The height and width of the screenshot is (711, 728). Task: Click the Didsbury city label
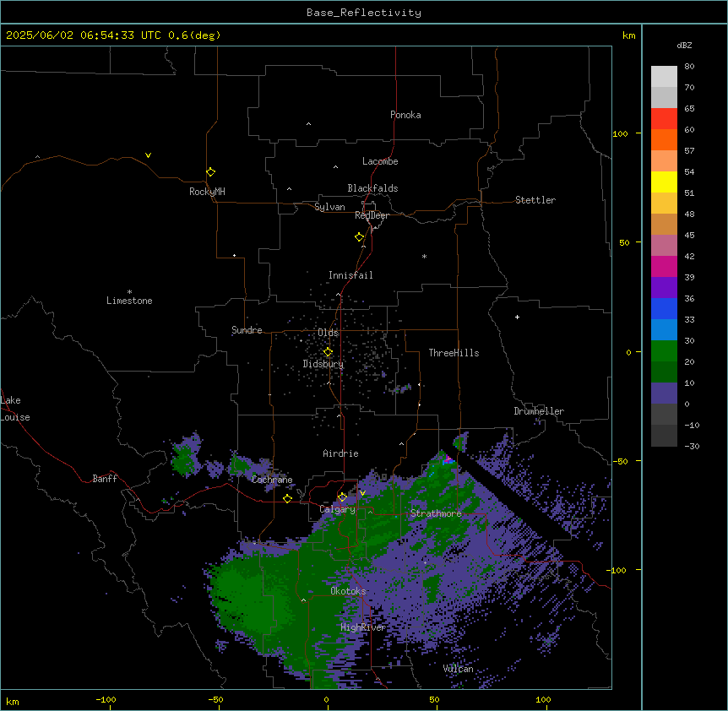(323, 364)
